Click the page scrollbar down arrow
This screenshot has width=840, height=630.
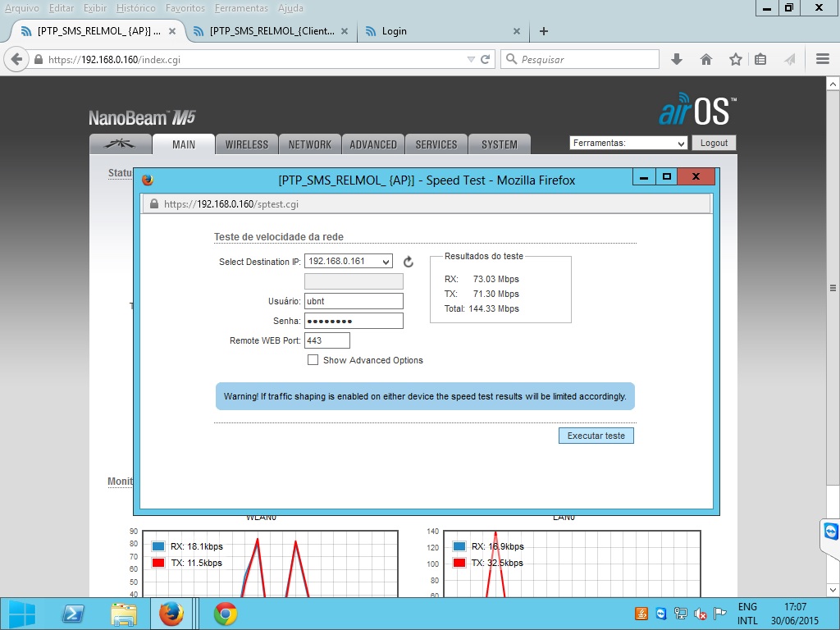pos(833,590)
